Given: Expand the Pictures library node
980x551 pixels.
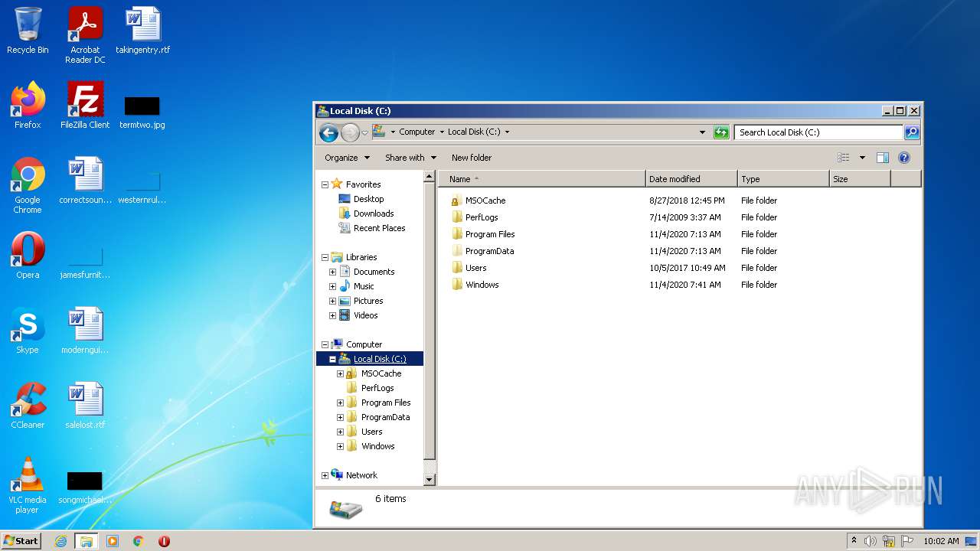Looking at the screenshot, I should (332, 301).
